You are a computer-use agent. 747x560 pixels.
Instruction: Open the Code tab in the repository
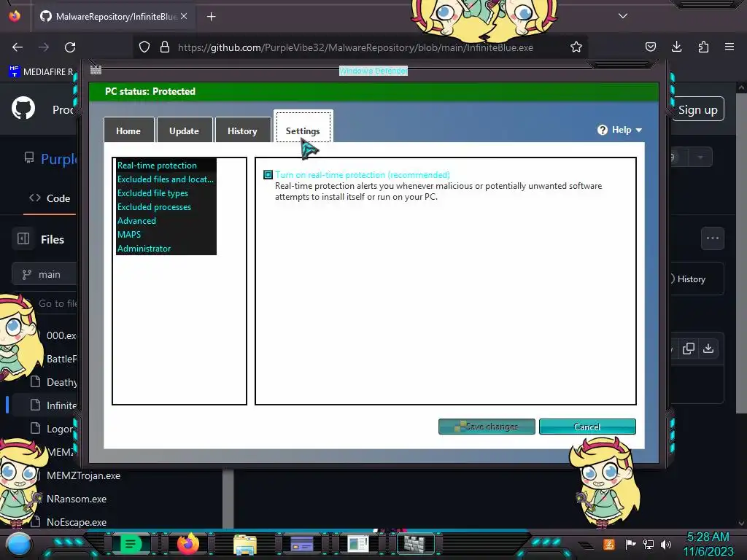pos(50,198)
